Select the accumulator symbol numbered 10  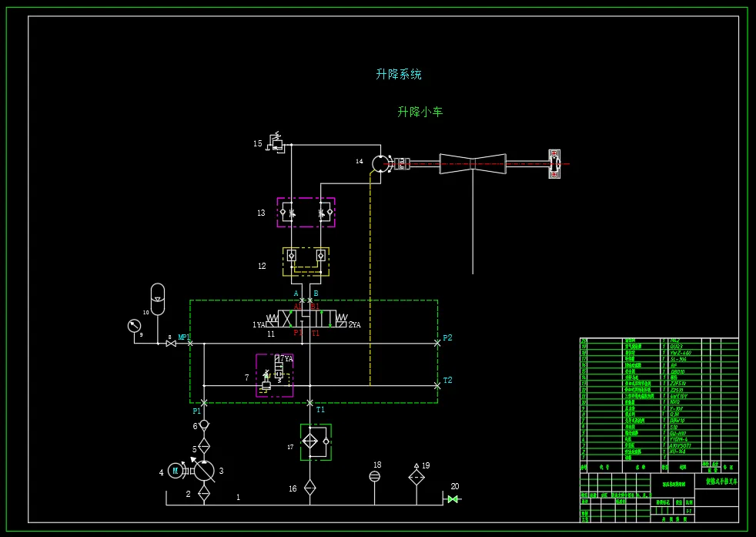coord(158,299)
